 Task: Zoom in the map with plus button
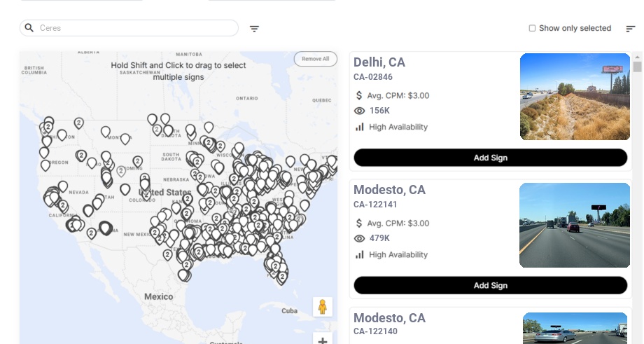322,340
